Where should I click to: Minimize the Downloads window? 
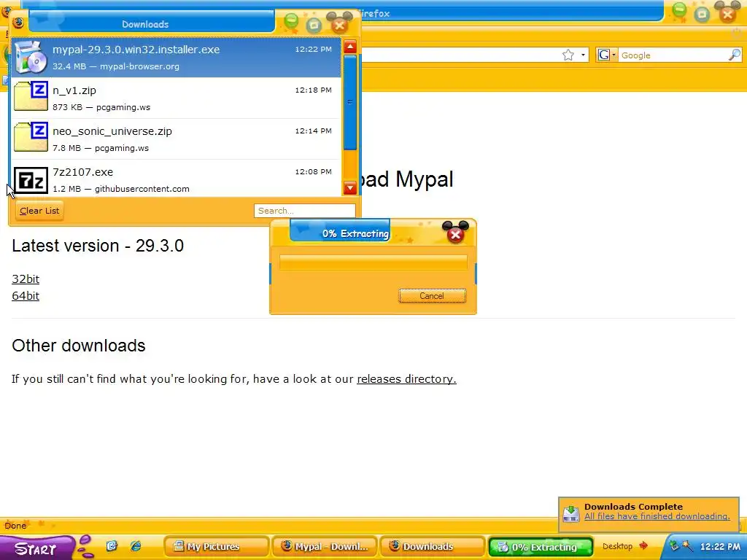(x=291, y=21)
